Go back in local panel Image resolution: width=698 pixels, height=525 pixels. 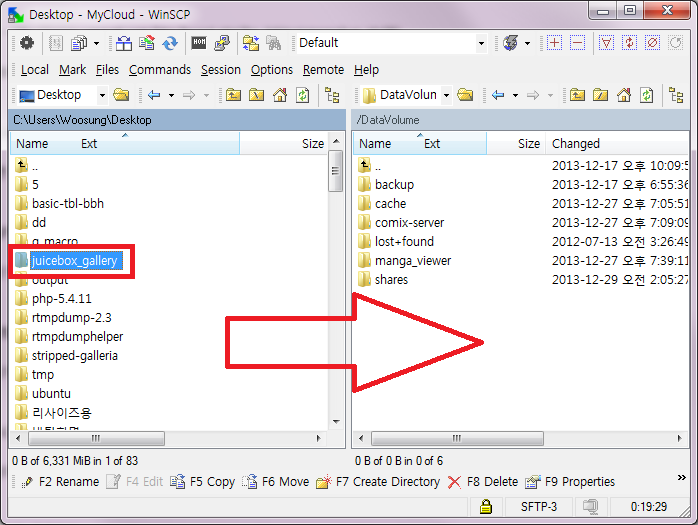(x=154, y=95)
